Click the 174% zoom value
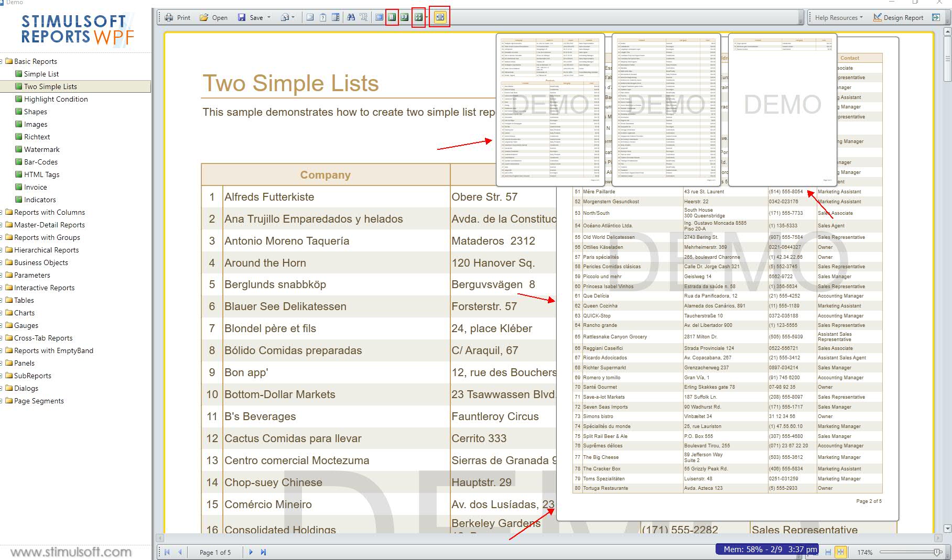Image resolution: width=952 pixels, height=560 pixels. [x=865, y=552]
